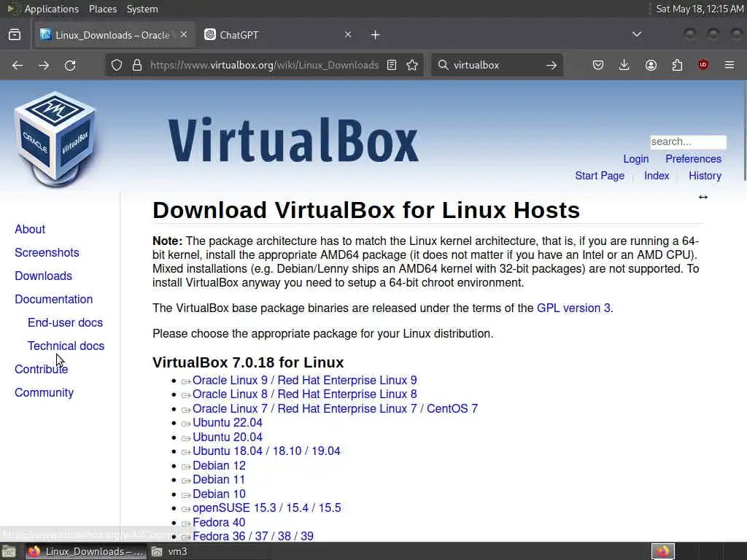Open the Applications menu
Image resolution: width=747 pixels, height=560 pixels.
pos(52,9)
